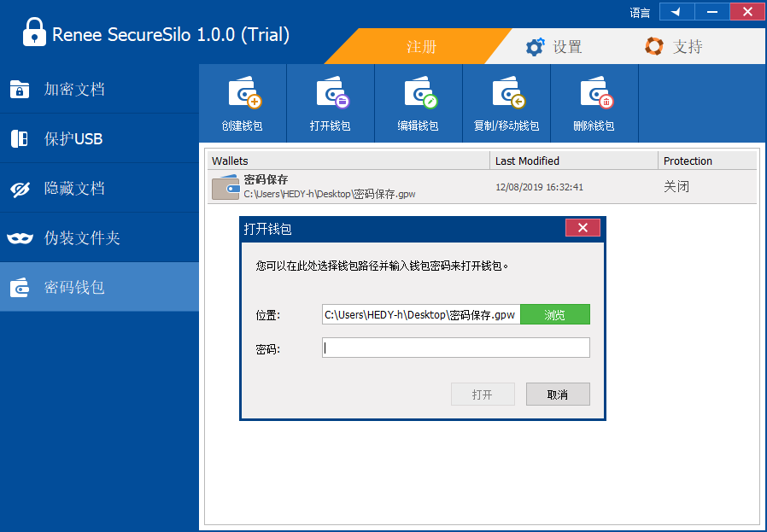Click the Password Wallet icon in the sidebar

[20, 287]
